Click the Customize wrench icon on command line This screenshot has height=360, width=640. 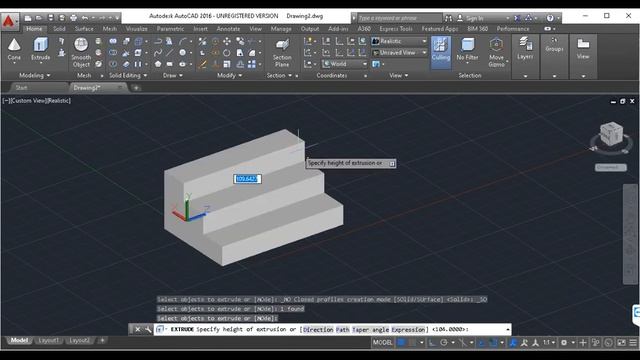point(148,329)
